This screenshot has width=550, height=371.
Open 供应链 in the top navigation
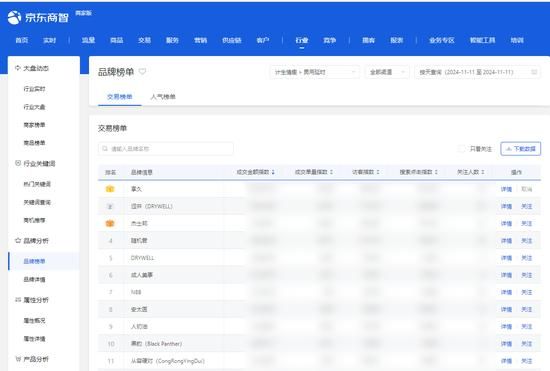232,40
